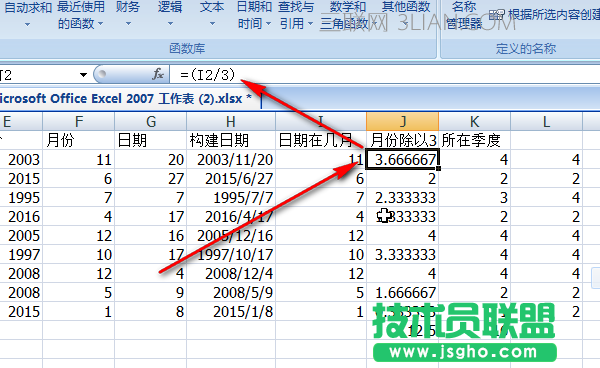Open the AutoSum (自动求和) dropdown
The height and width of the screenshot is (368, 600).
coord(28,15)
